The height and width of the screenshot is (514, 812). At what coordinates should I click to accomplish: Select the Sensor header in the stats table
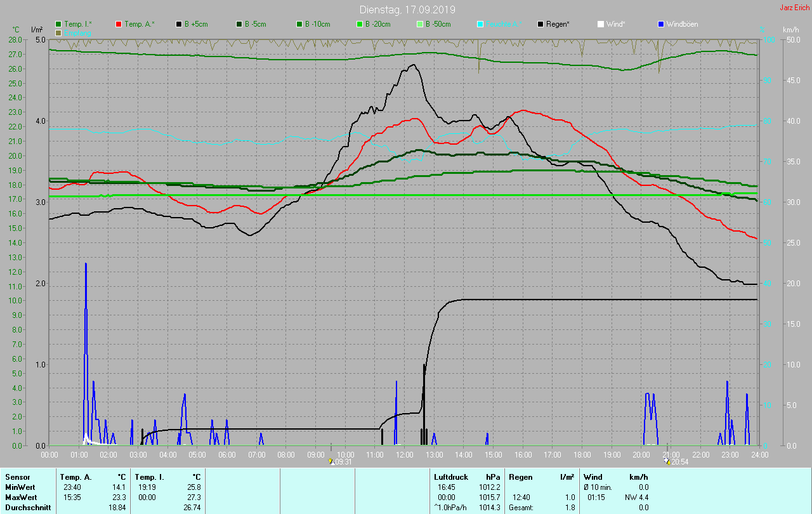[17, 477]
